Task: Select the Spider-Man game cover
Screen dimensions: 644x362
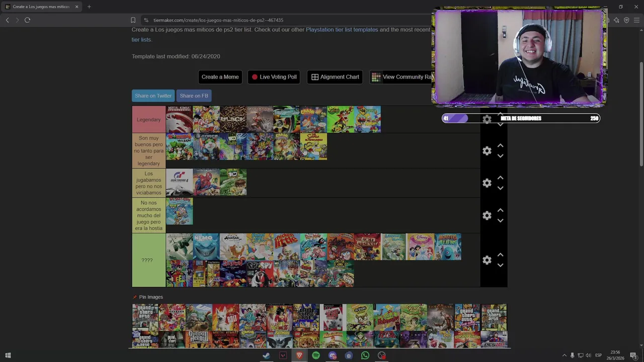Action: 206,182
